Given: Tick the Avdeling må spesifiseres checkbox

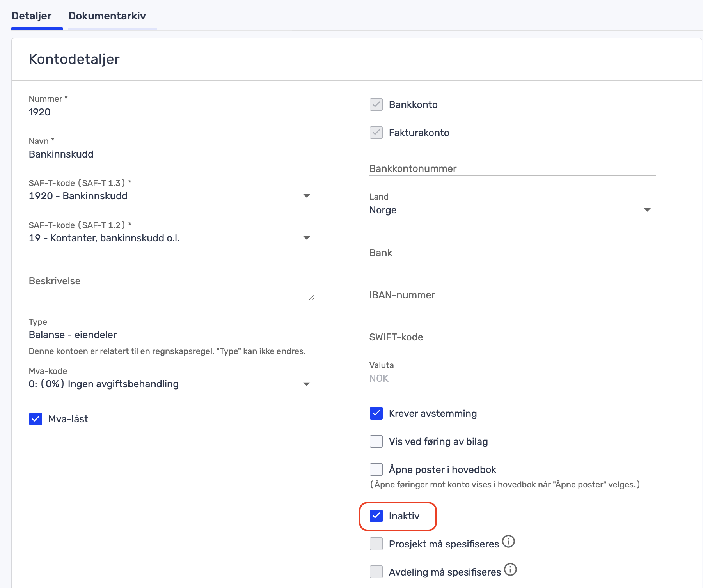Looking at the screenshot, I should click(x=376, y=572).
